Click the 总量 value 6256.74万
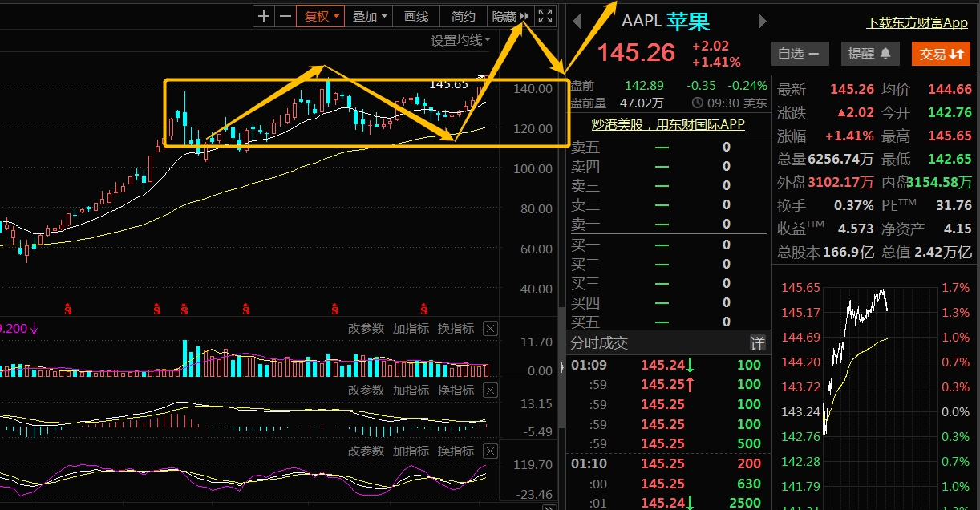 click(841, 159)
